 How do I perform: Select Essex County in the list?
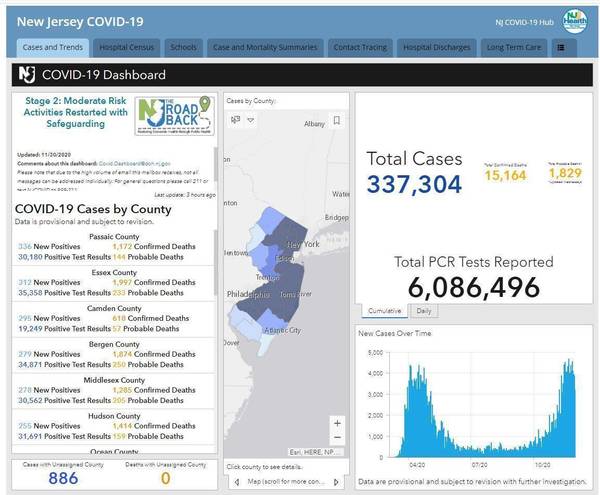pyautogui.click(x=111, y=272)
